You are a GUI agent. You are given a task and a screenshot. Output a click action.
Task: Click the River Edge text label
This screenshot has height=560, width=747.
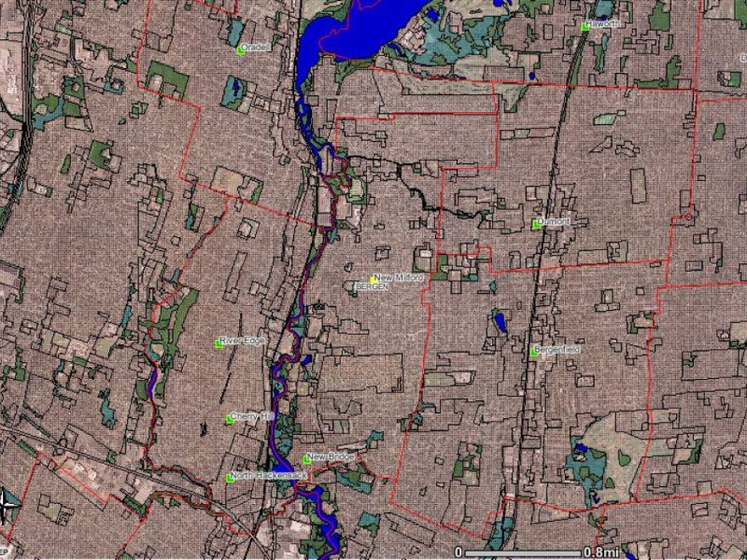(x=244, y=342)
